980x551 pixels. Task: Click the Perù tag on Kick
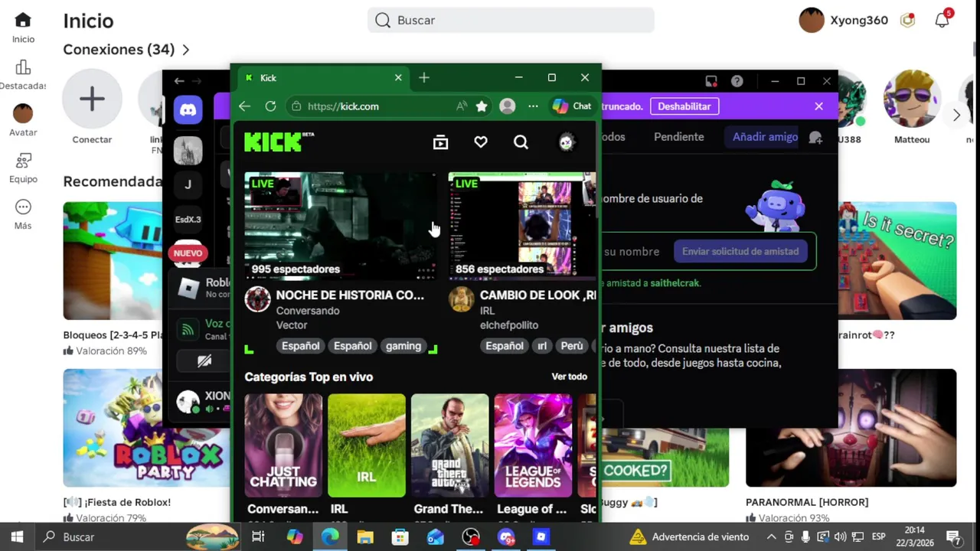pos(571,346)
